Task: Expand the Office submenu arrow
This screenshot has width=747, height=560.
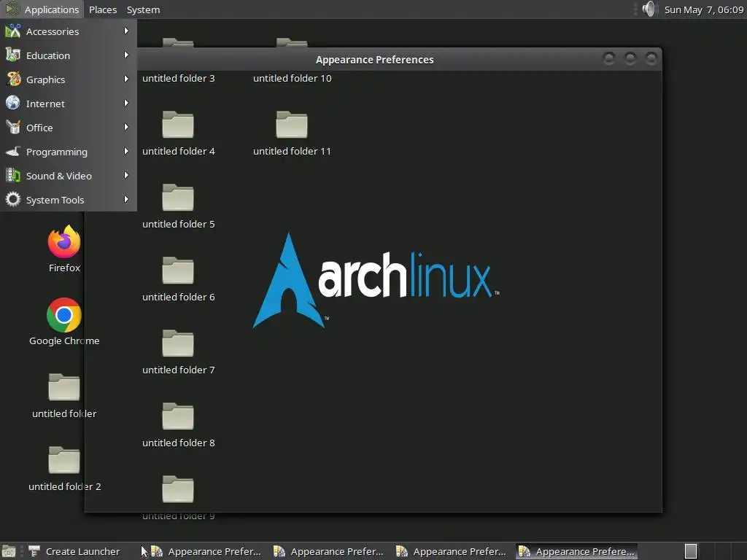Action: [x=126, y=127]
